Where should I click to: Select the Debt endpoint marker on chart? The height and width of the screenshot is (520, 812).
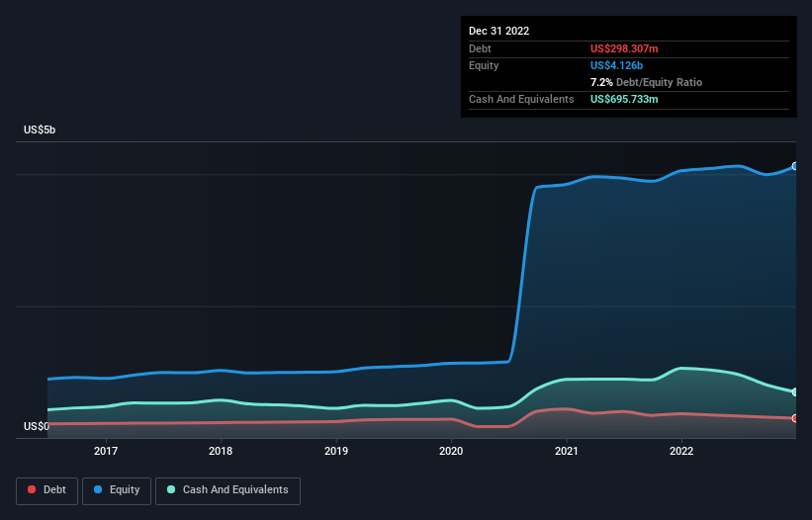point(795,418)
